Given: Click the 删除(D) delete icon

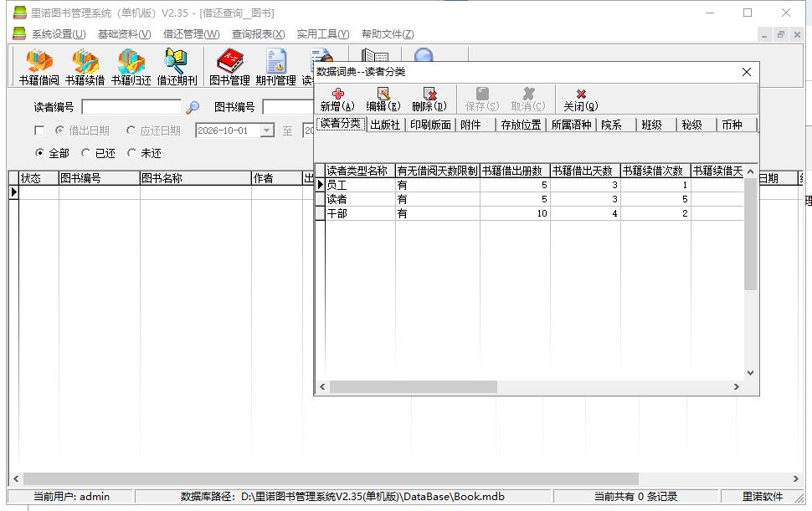Looking at the screenshot, I should [x=429, y=100].
